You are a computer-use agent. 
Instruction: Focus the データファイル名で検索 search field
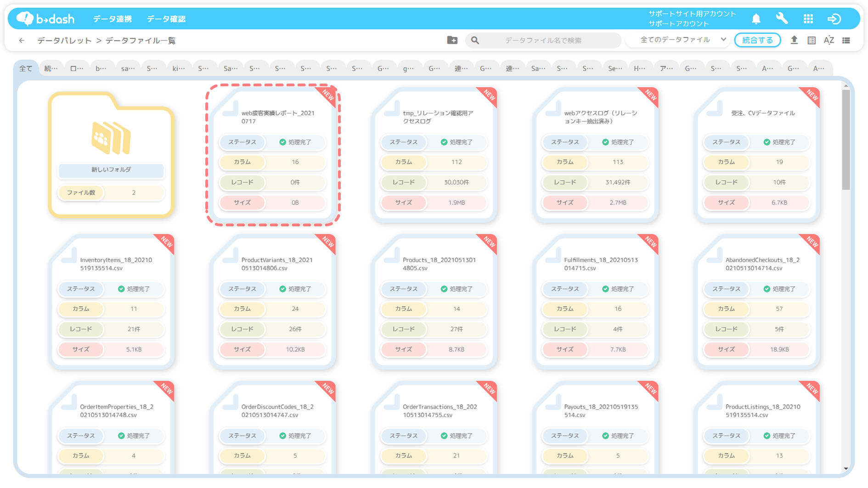click(x=544, y=40)
